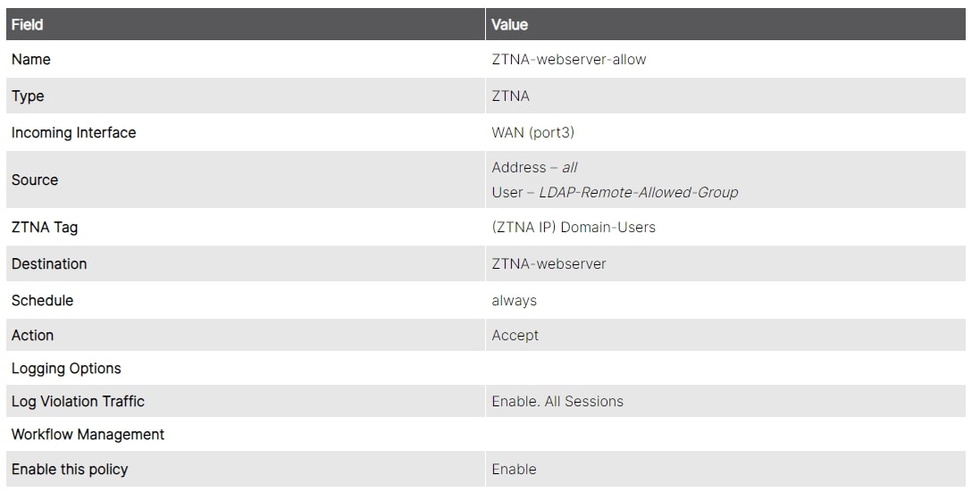Image resolution: width=980 pixels, height=492 pixels.
Task: Select the Action field label
Action: pos(32,336)
